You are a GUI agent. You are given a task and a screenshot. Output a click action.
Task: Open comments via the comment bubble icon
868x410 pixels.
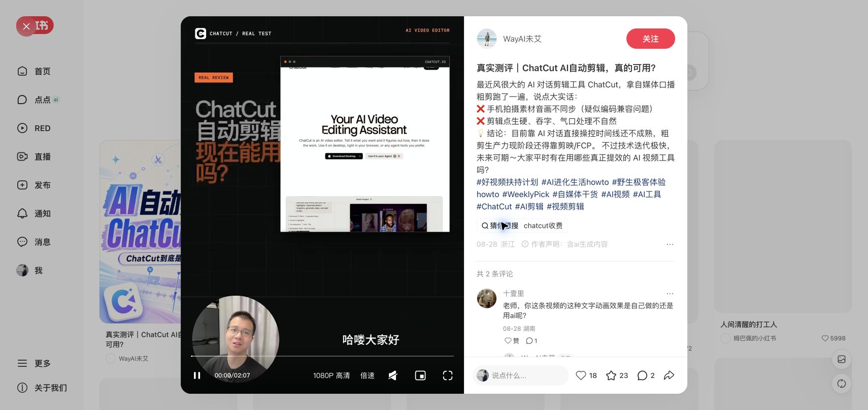point(642,375)
